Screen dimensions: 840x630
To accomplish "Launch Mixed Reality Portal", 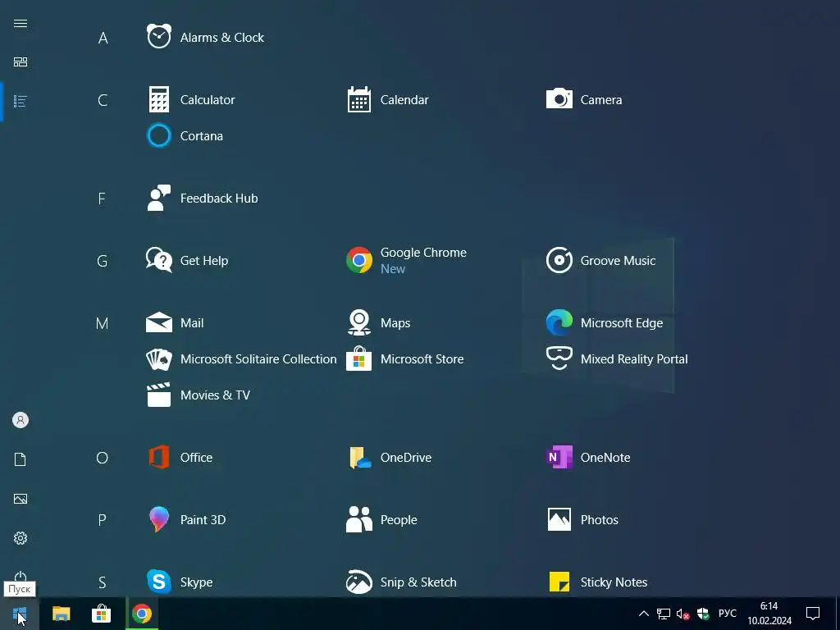I will pyautogui.click(x=617, y=359).
